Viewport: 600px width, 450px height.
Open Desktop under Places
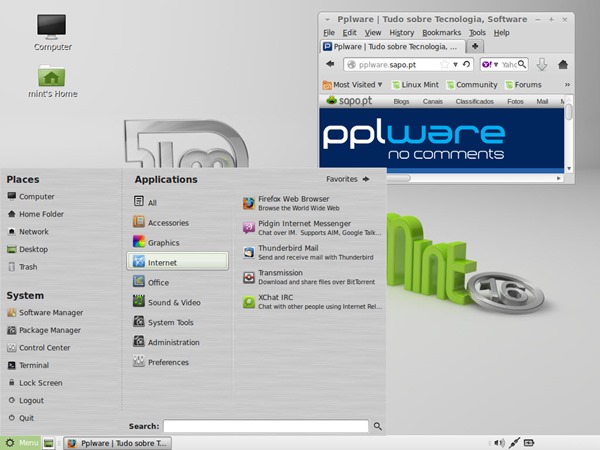coord(28,249)
